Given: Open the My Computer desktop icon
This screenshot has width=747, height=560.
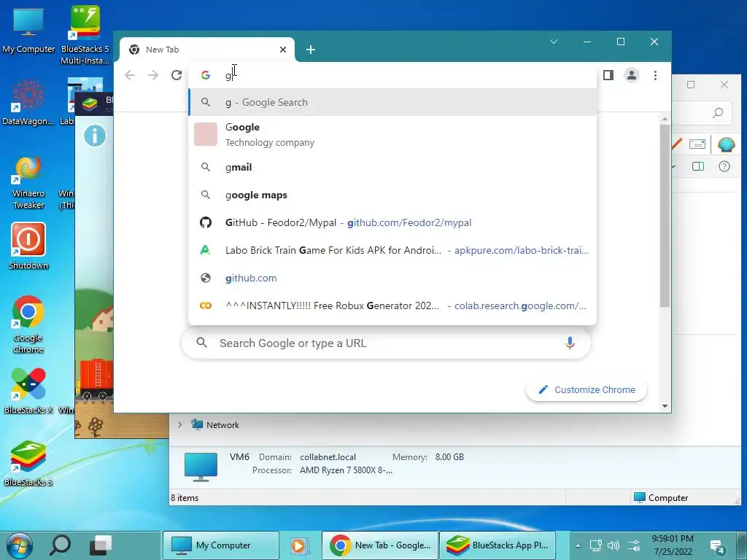Looking at the screenshot, I should coord(28,31).
